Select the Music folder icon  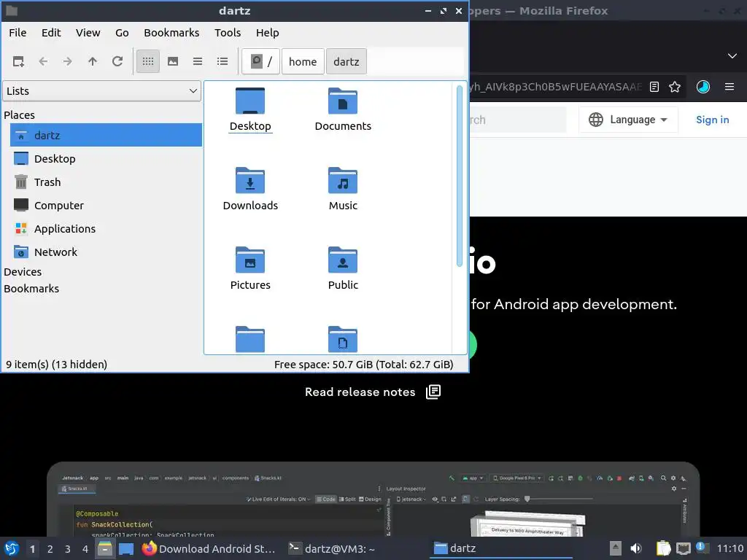coord(343,181)
